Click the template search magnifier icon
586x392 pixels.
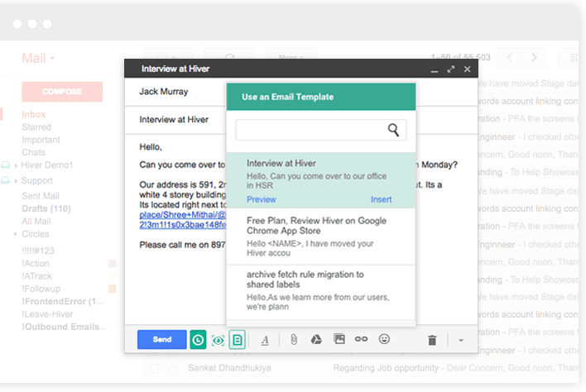(x=393, y=130)
